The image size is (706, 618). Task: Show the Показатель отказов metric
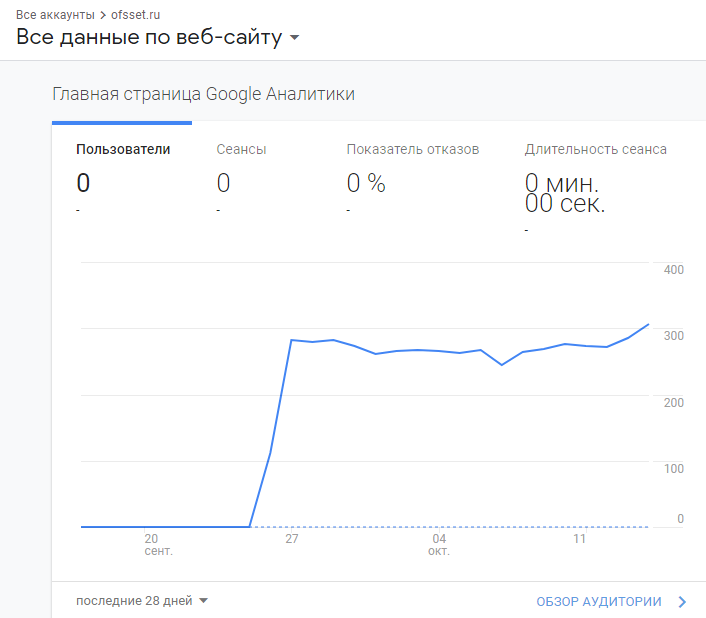click(413, 150)
